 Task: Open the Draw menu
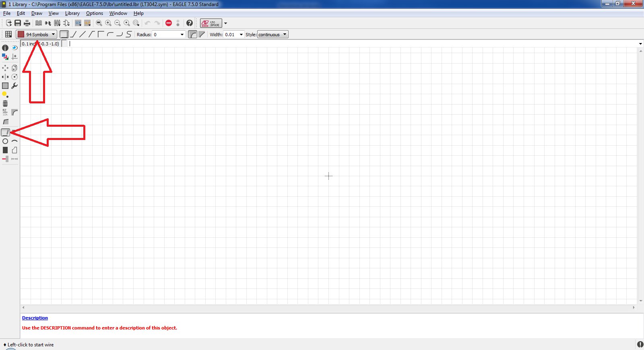click(37, 13)
